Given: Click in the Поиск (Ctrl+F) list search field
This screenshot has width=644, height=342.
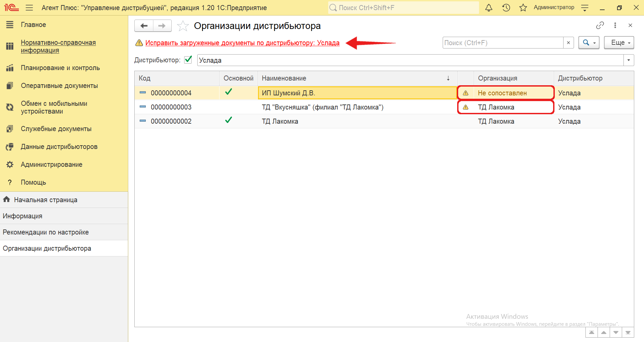Looking at the screenshot, I should coord(503,43).
